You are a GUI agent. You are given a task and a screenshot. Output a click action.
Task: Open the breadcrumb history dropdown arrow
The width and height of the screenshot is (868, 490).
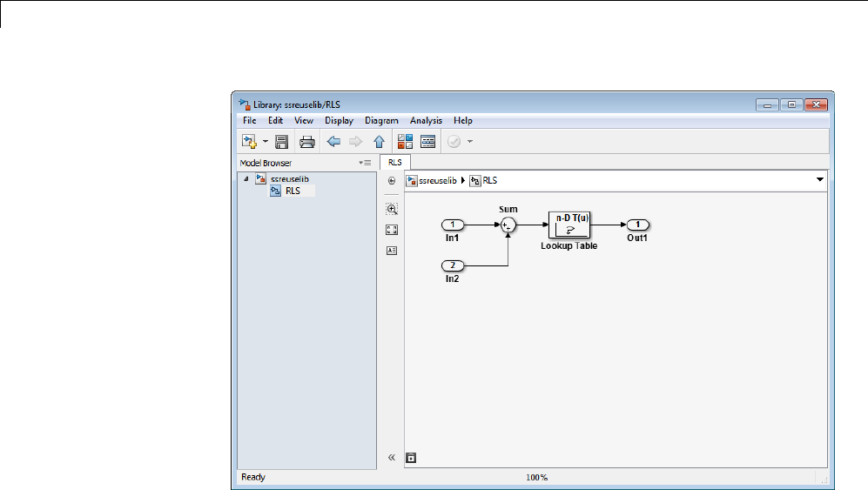(820, 179)
